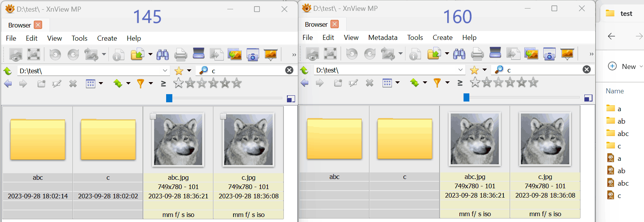Rotate image counter-clockwise in left XnView window
Viewport: 644px width, 222px height.
pyautogui.click(x=55, y=55)
